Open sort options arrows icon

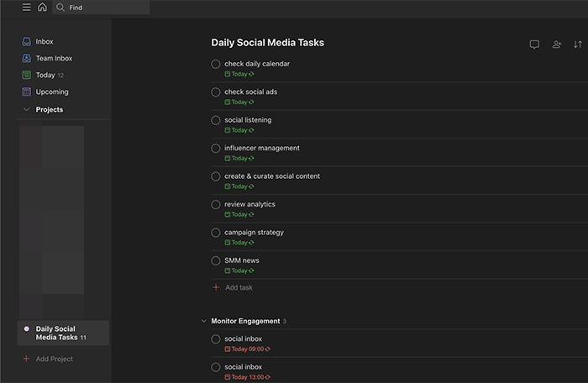(579, 45)
